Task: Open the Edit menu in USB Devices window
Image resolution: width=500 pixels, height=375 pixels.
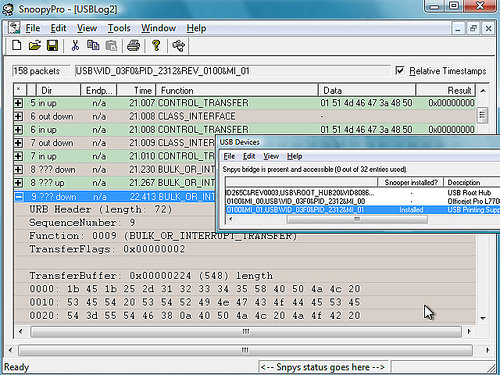Action: pos(249,156)
